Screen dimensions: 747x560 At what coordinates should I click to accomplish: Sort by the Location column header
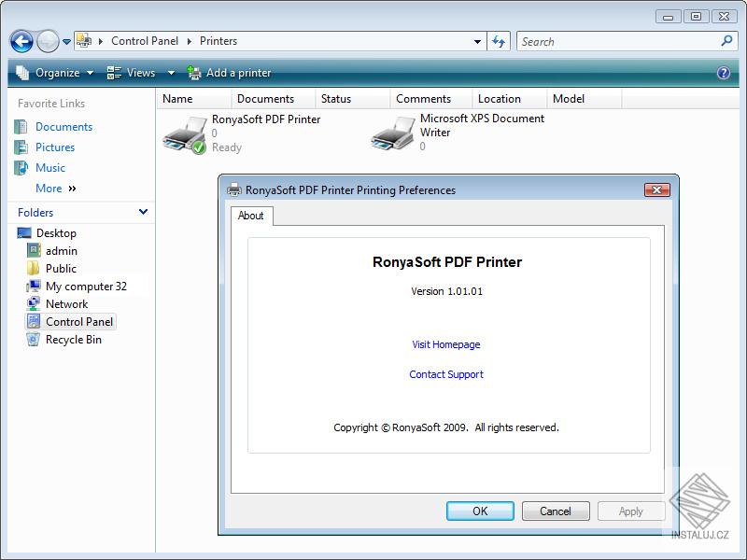pos(510,99)
